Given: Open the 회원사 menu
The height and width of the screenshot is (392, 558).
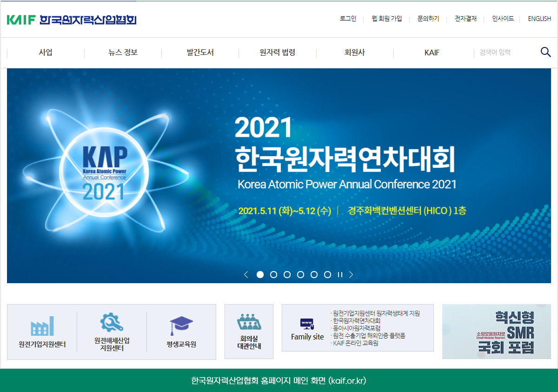Looking at the screenshot, I should click(355, 53).
